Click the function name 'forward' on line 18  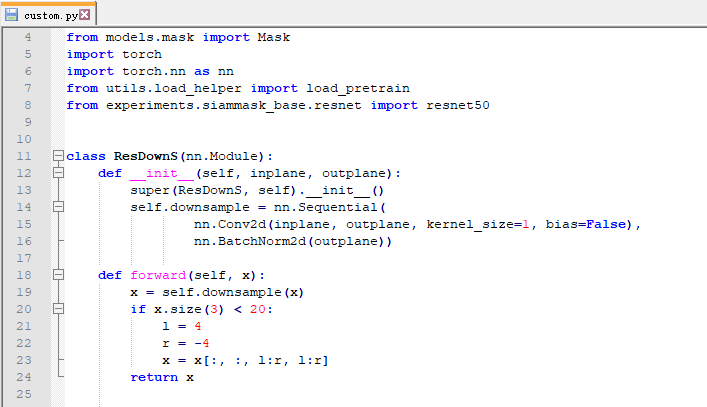click(x=158, y=275)
